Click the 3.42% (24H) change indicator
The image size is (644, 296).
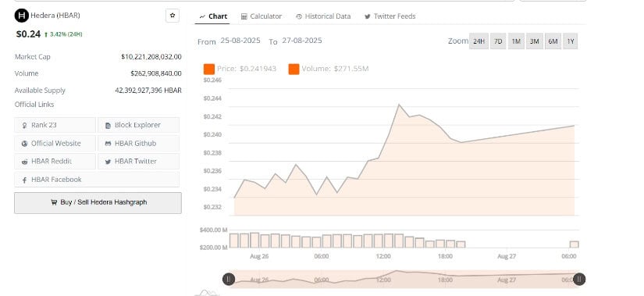pos(63,34)
